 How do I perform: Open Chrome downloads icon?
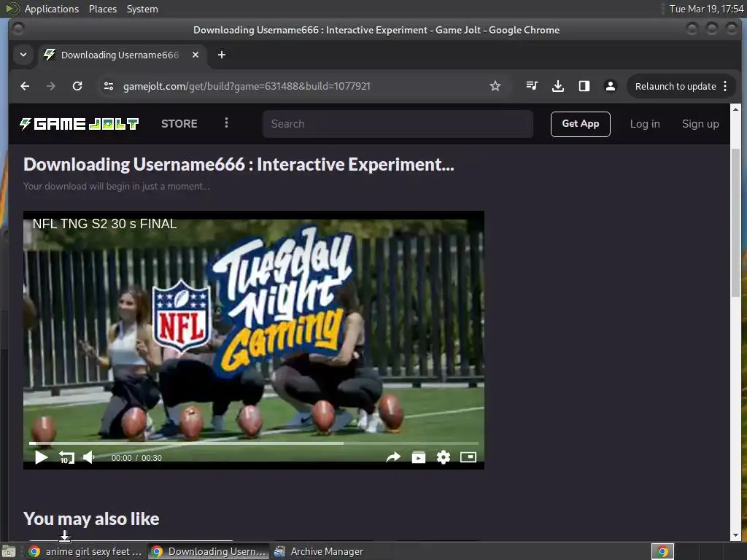[558, 86]
